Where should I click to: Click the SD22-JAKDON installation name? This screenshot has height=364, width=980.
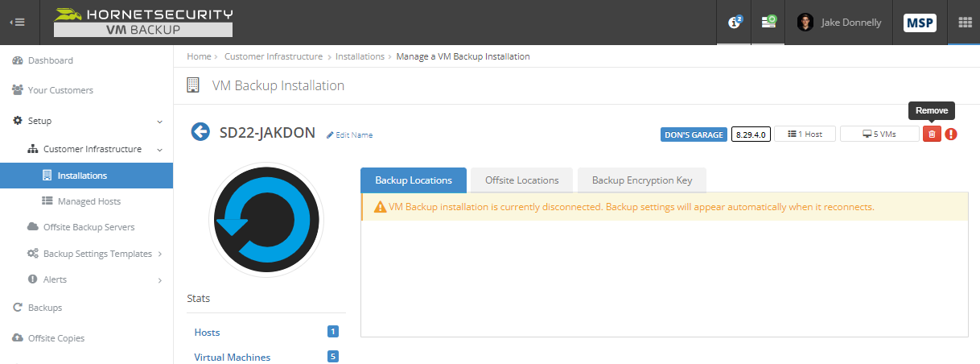(267, 133)
